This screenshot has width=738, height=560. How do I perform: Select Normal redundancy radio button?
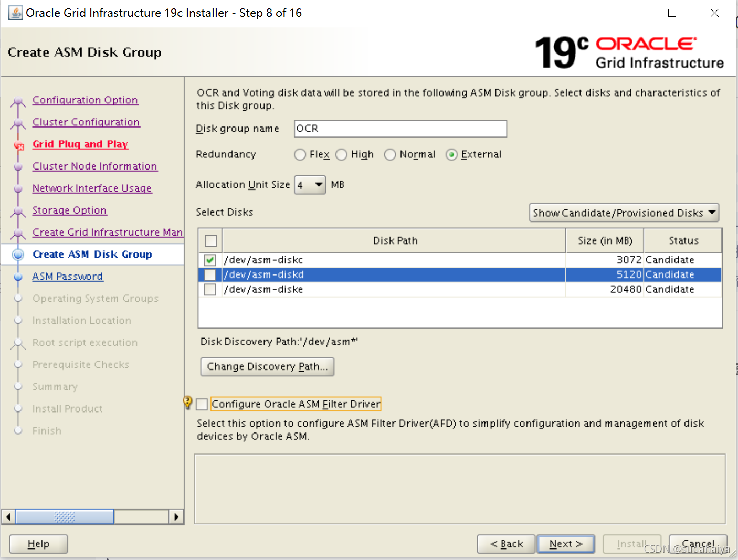click(390, 154)
